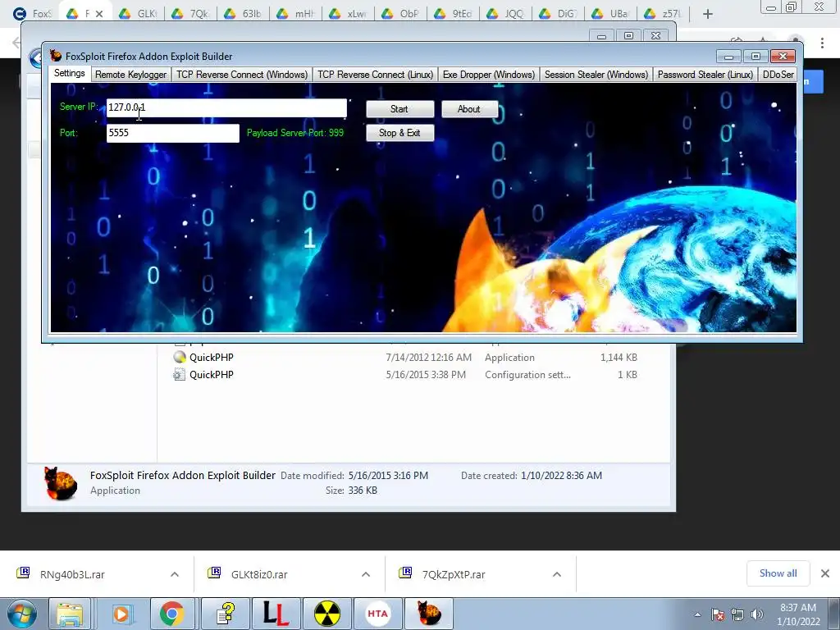This screenshot has width=840, height=630.
Task: Expand options for GLKt8iz0.rar download
Action: 366,574
